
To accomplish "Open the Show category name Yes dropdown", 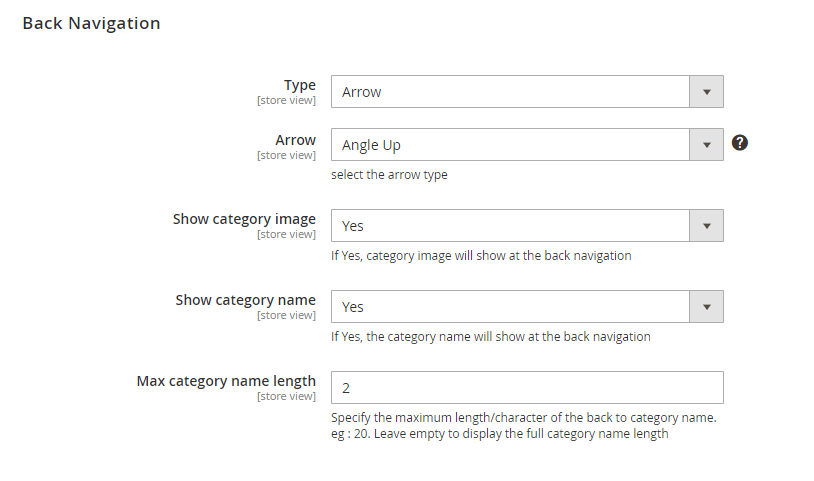I will tap(527, 307).
